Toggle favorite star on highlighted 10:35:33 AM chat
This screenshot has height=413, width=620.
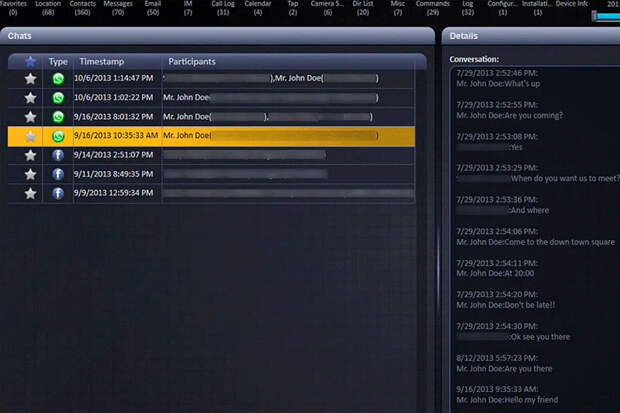(30, 136)
